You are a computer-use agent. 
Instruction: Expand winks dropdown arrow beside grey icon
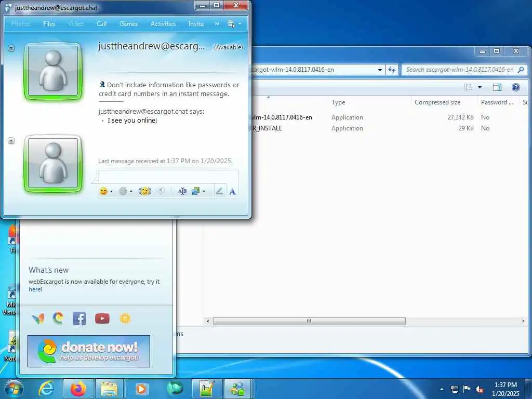click(131, 192)
